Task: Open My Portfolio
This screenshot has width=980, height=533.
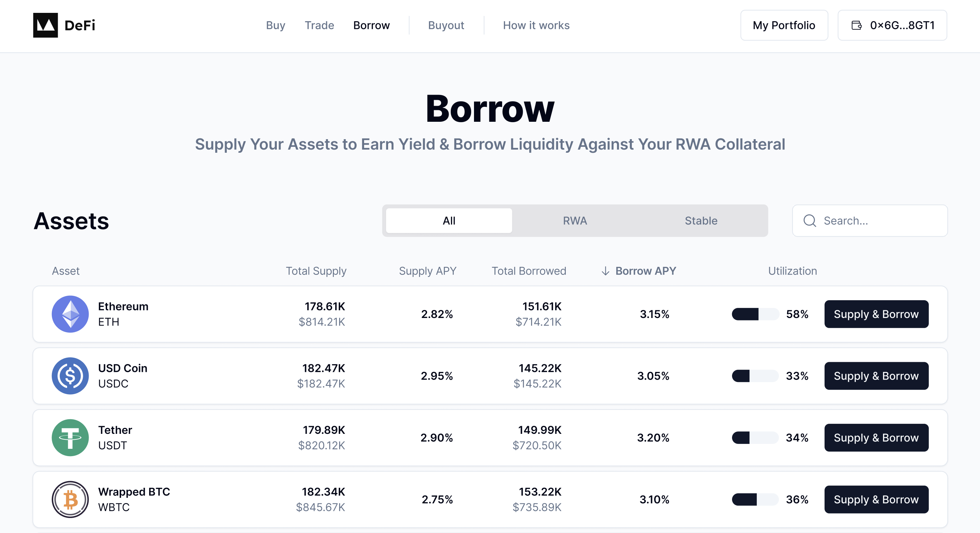Action: (784, 25)
